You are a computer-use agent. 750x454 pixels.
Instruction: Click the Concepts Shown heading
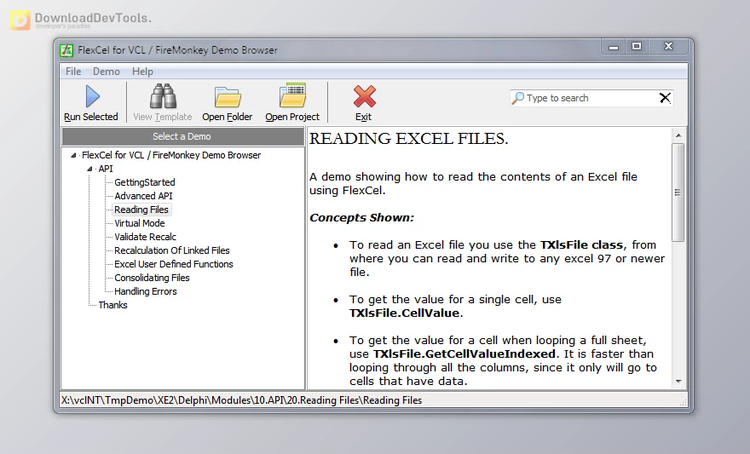pos(362,218)
